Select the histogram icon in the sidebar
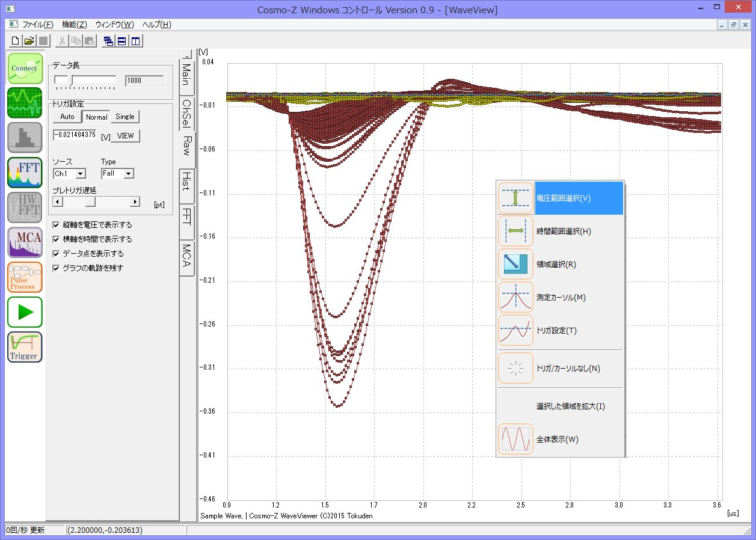Viewport: 756px width, 540px height. click(x=25, y=137)
